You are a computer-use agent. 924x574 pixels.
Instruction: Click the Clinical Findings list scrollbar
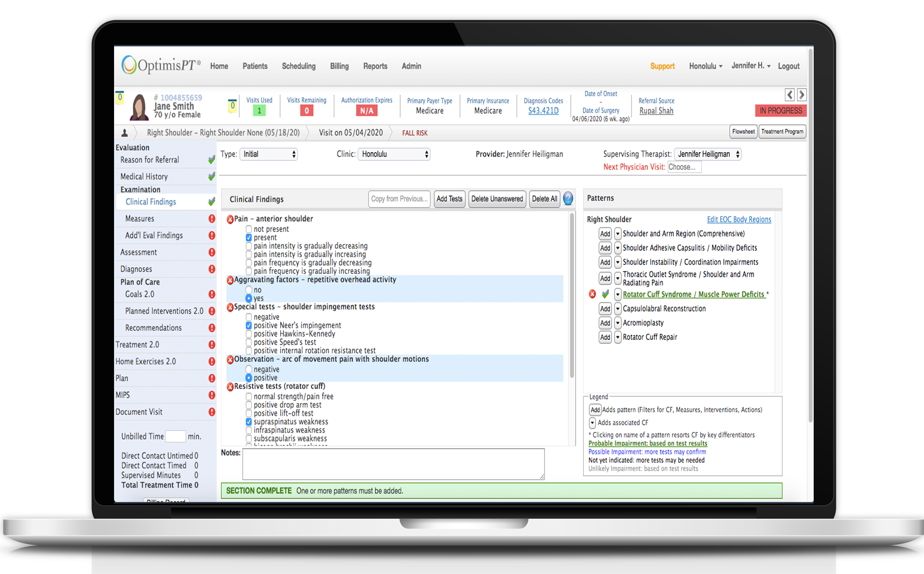point(571,296)
